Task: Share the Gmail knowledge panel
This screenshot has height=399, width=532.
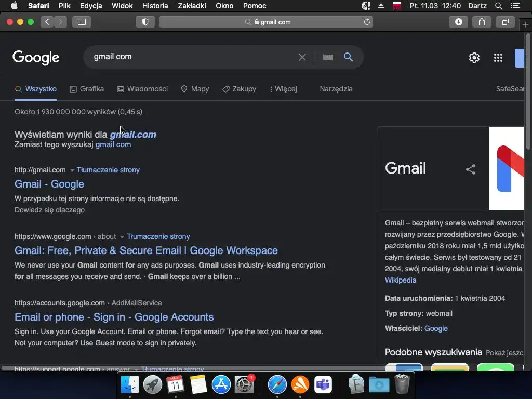Action: (x=471, y=169)
